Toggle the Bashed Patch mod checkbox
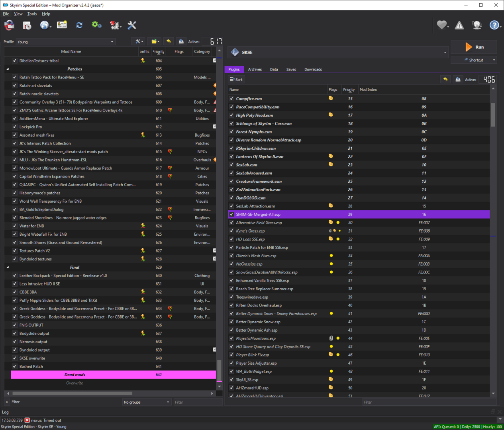 click(15, 367)
